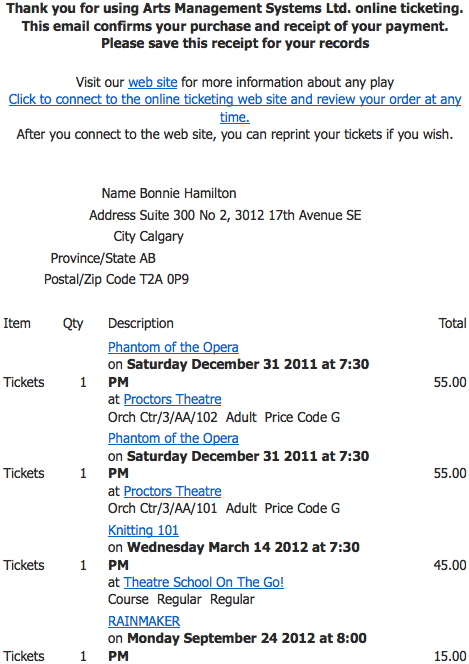
Task: Click the Qty column header
Action: [x=73, y=324]
